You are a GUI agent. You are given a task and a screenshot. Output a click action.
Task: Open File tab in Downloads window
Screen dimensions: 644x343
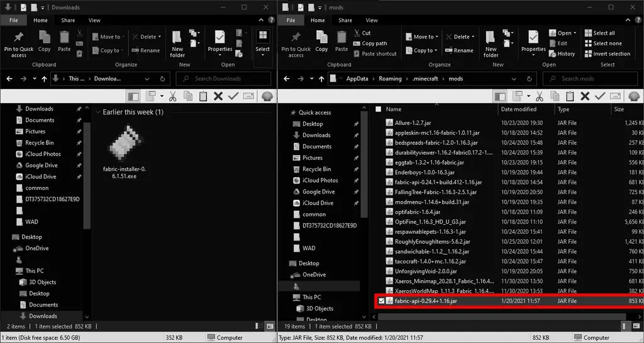(13, 20)
